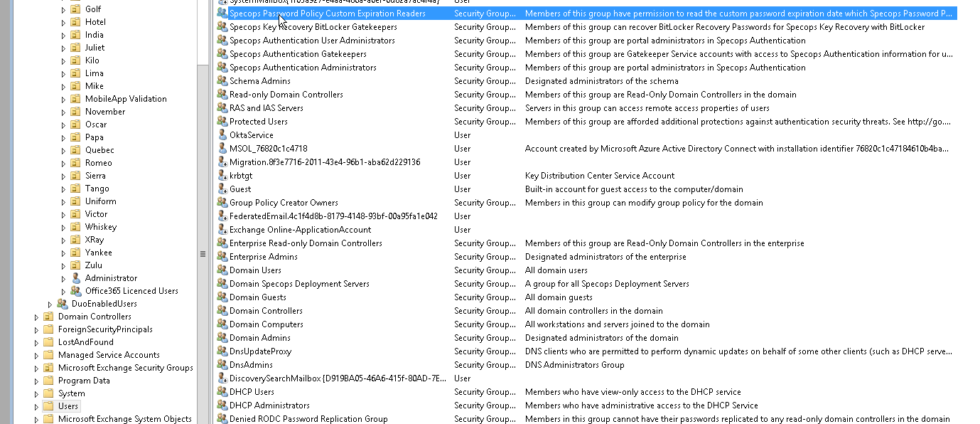980x424 pixels.
Task: Expand the Microsoft Exchange System Objects node
Action: tap(36, 420)
